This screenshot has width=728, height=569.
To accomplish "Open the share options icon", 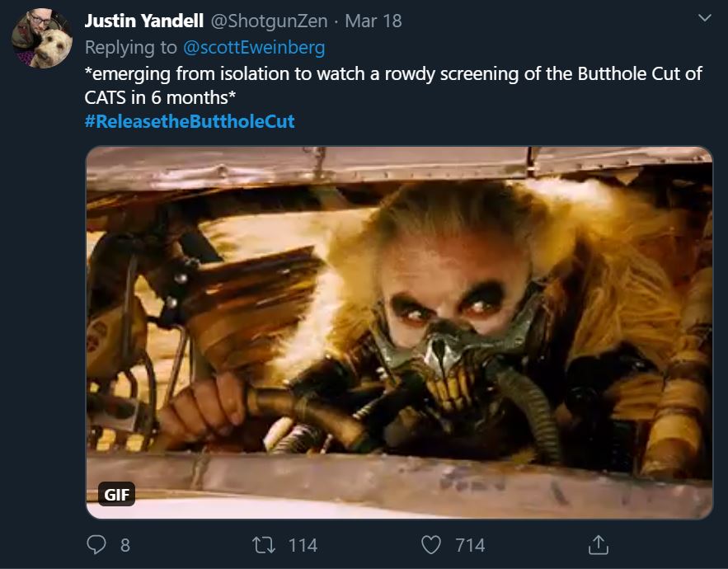I will (x=598, y=545).
